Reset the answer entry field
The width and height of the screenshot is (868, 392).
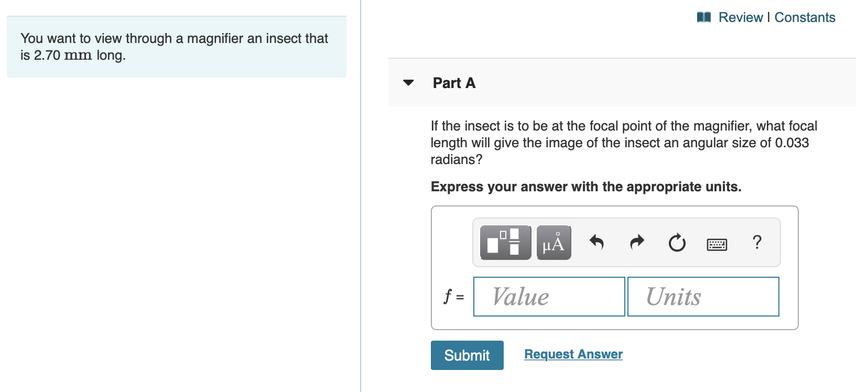677,242
